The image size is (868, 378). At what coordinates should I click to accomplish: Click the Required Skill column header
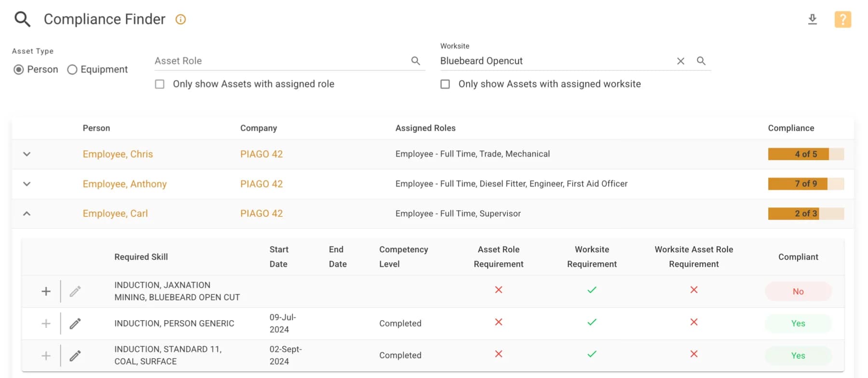point(141,257)
